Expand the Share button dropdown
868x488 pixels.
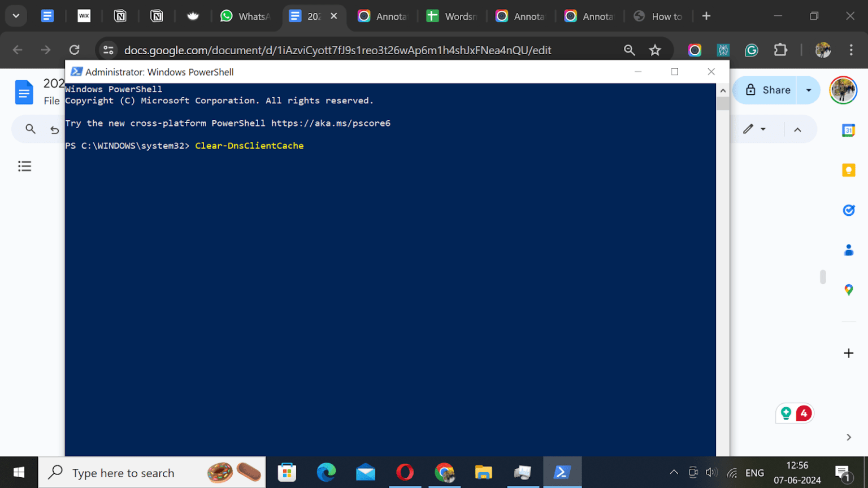(x=808, y=90)
